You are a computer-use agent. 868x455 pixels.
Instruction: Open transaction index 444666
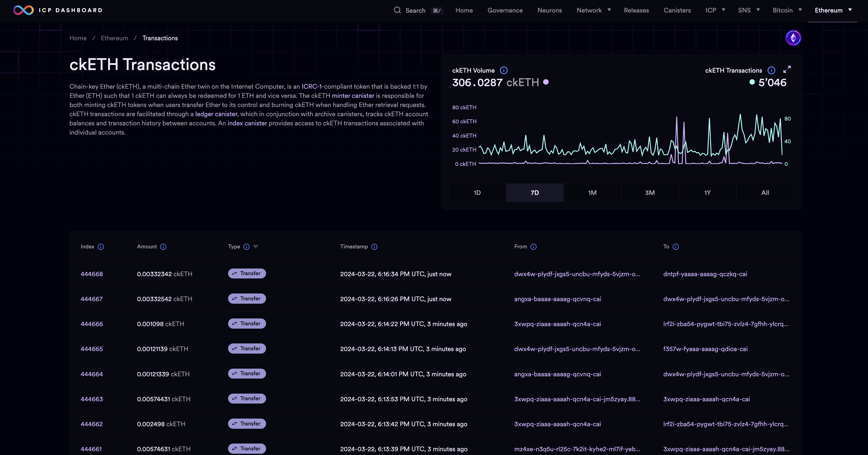92,324
